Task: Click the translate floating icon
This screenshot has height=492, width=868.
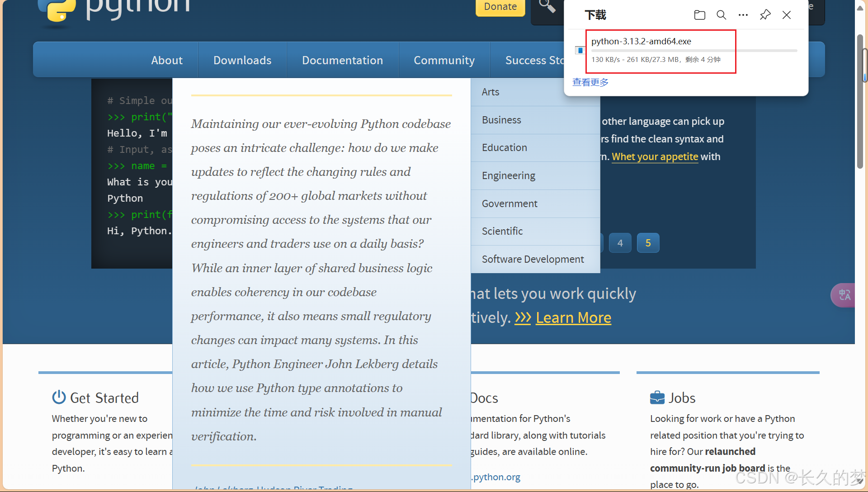Action: tap(844, 295)
